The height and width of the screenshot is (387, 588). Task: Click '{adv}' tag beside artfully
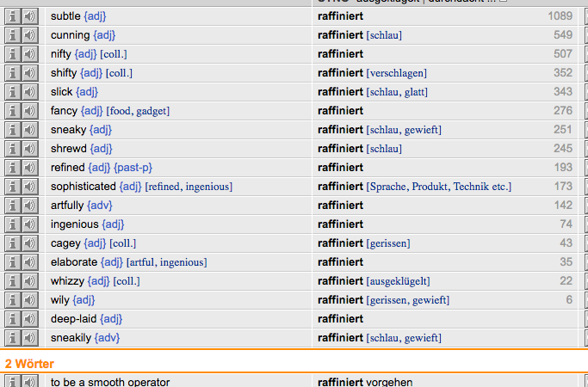tap(100, 206)
